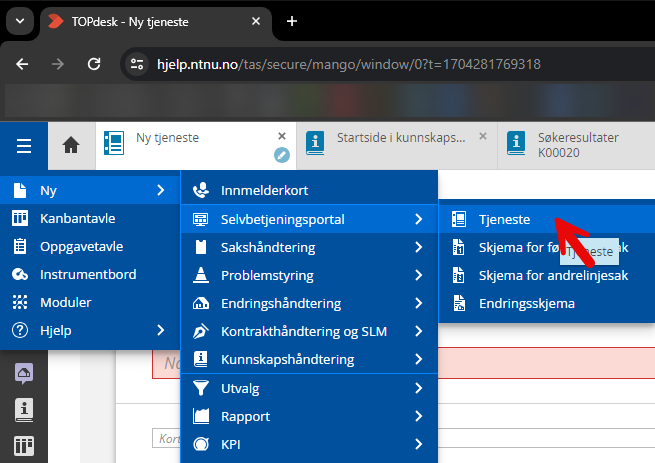This screenshot has width=655, height=463.
Task: Click the Endringshåndtering icon
Action: coord(201,303)
